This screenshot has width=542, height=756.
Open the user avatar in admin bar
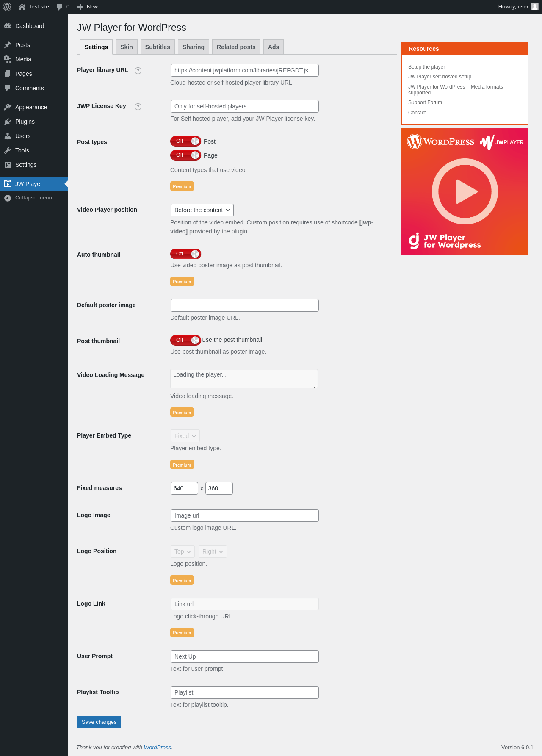(535, 7)
